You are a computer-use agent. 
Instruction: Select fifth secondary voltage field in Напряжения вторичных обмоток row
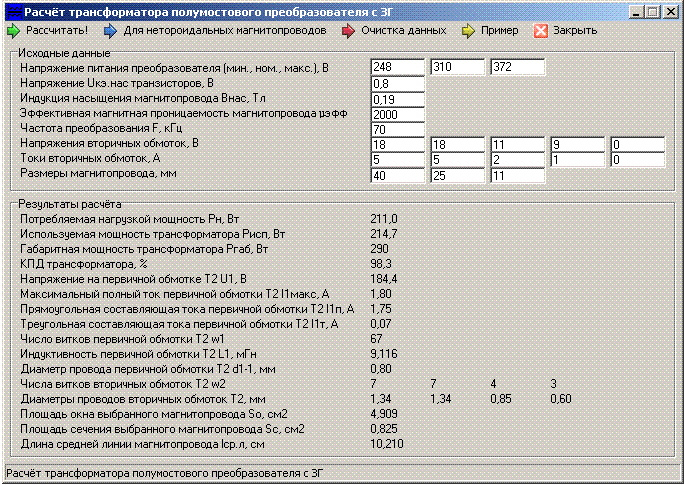point(638,144)
